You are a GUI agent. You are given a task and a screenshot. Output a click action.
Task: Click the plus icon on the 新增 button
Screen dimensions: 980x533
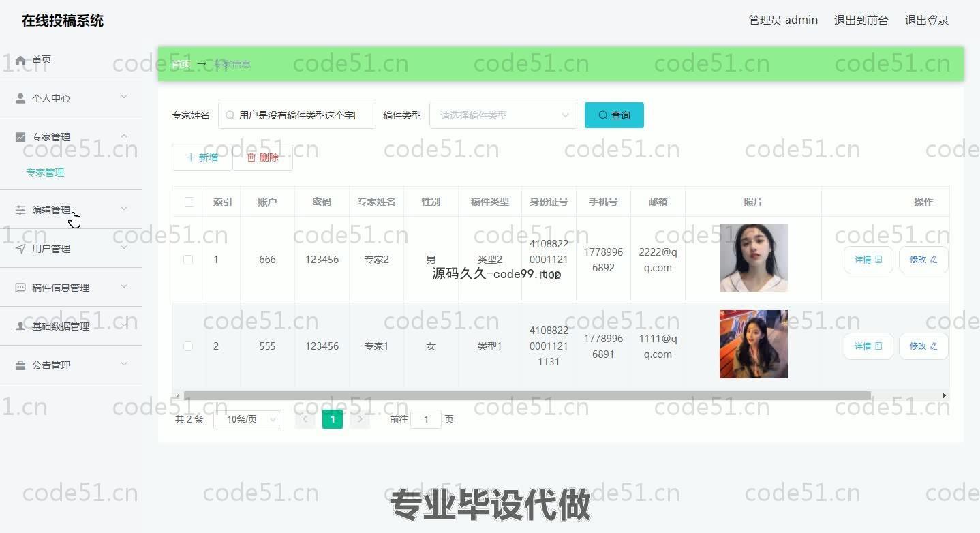(191, 157)
